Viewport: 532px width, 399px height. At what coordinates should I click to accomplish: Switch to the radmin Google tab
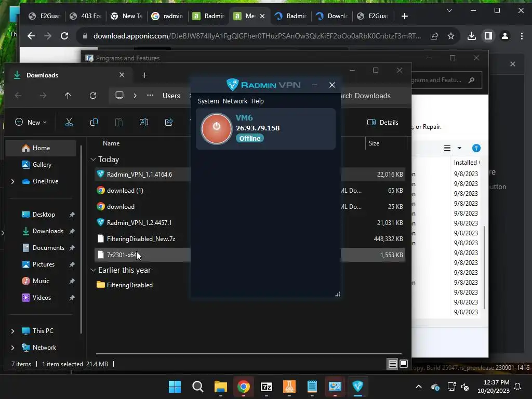[x=168, y=16]
